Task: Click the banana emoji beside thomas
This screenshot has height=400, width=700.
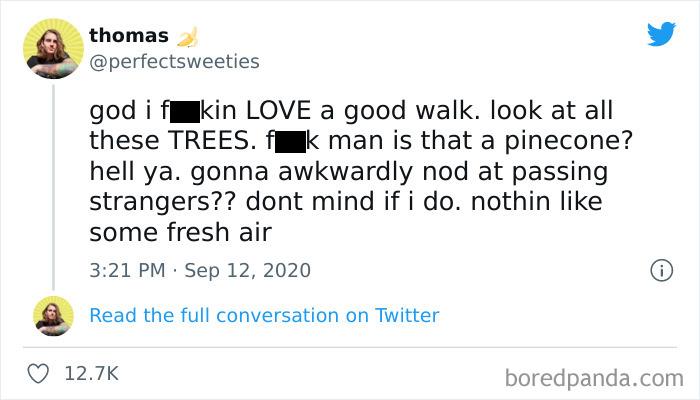Action: 187,37
